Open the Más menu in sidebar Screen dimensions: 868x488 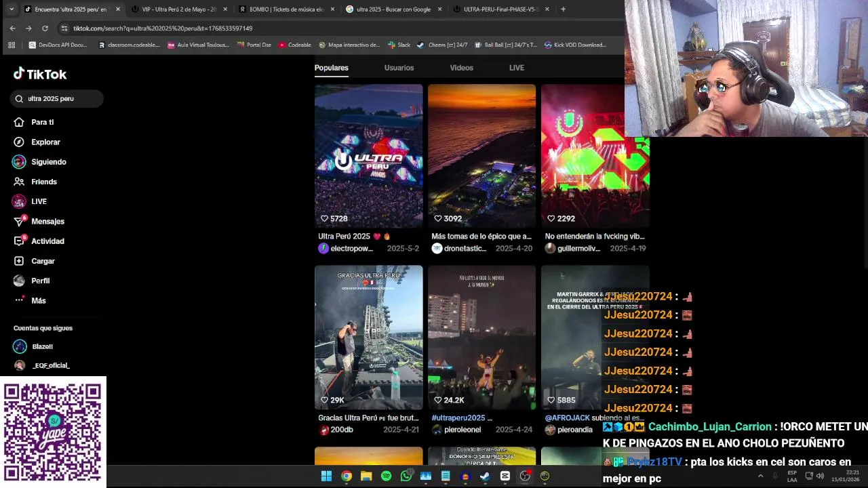[30, 300]
